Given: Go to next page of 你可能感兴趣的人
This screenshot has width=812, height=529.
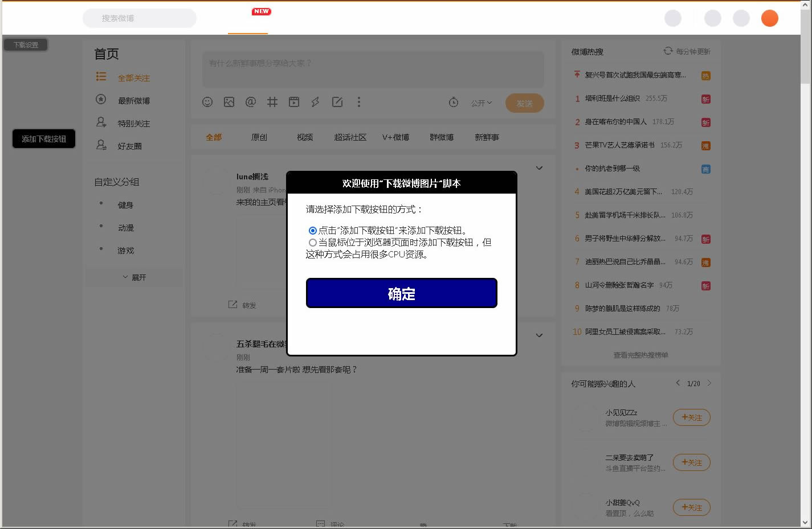Looking at the screenshot, I should click(x=709, y=383).
